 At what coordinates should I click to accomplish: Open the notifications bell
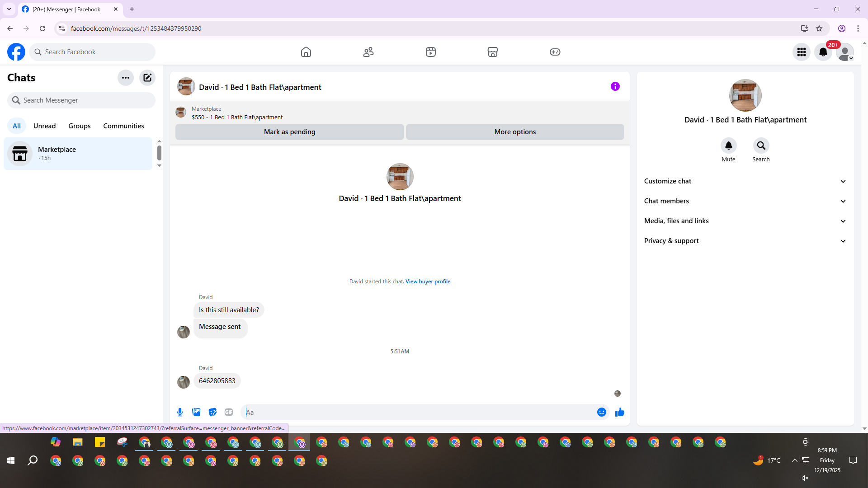tap(823, 52)
